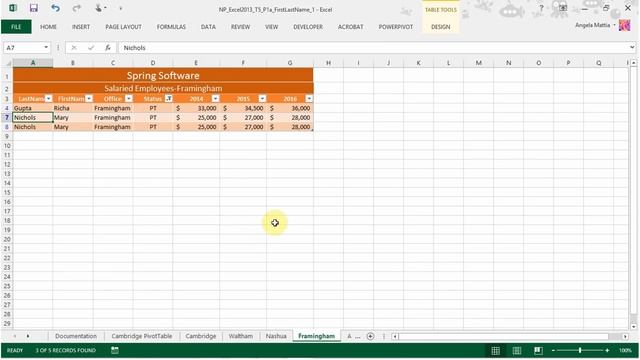
Task: Switch to Normal view
Action: click(x=496, y=350)
